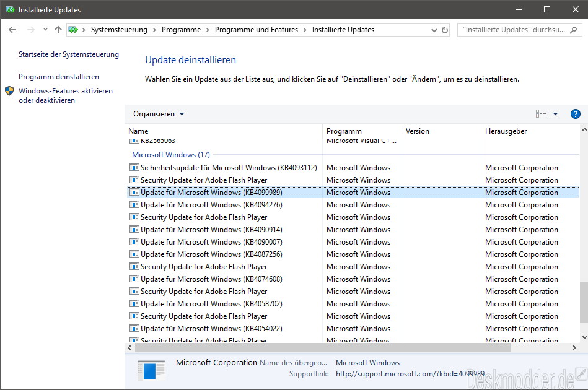Viewport: 588px width, 390px height.
Task: Refresh the Installierte Updates address bar
Action: (445, 30)
